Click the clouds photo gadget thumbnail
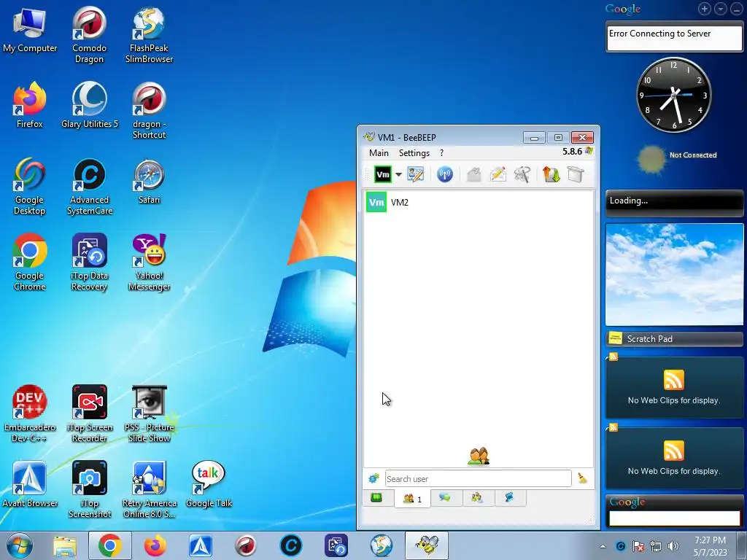Image resolution: width=747 pixels, height=560 pixels. [x=674, y=274]
